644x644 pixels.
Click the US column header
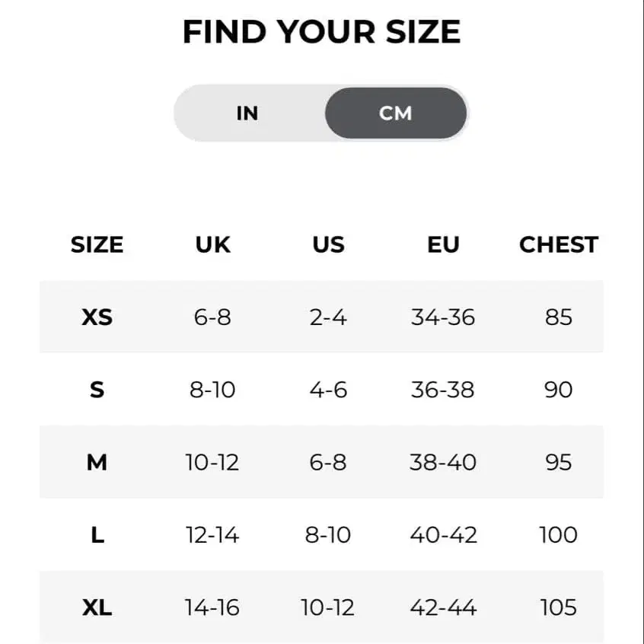coord(328,245)
